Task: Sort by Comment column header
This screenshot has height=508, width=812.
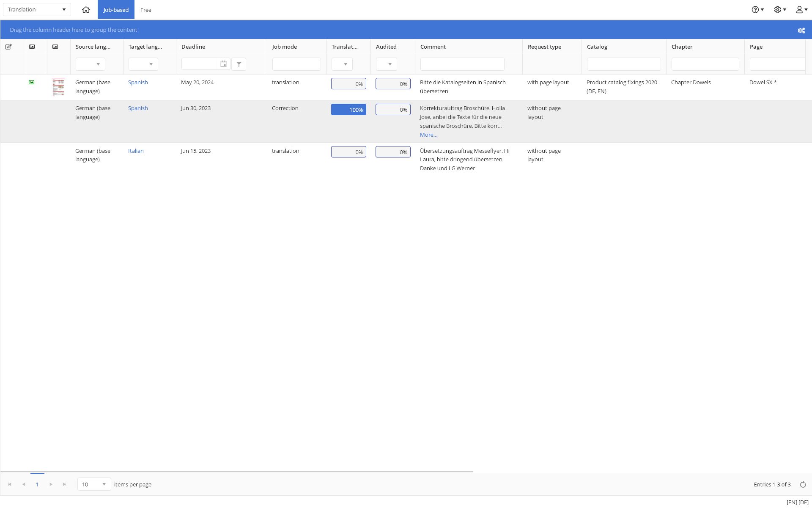Action: pyautogui.click(x=433, y=47)
